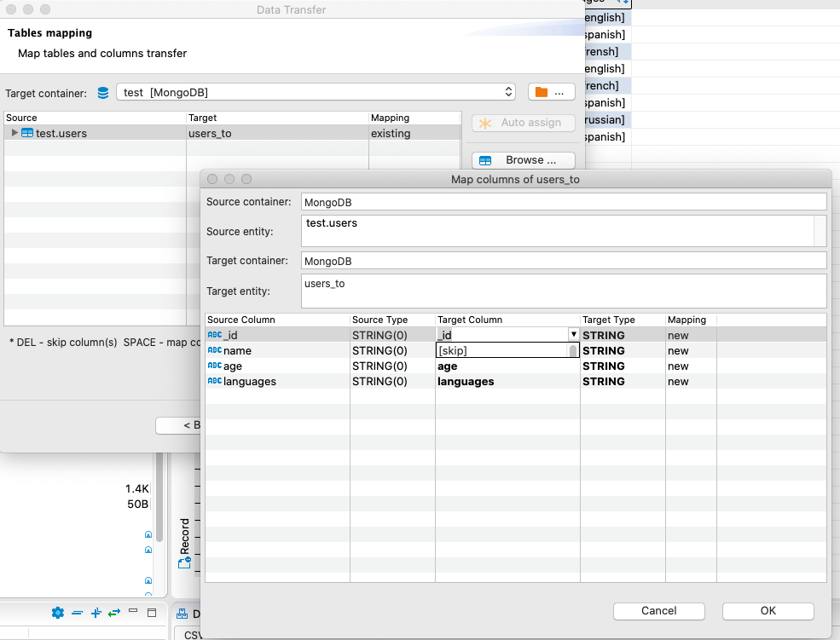Click the Source column header in Tables mapping
This screenshot has height=640, width=840.
pyautogui.click(x=95, y=118)
